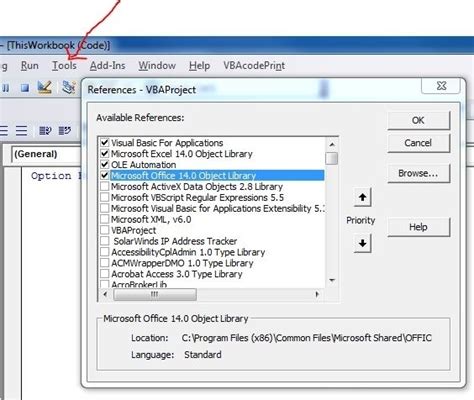Click the Outdent icon beside Comment Block
Screen dimensions: 474x400
[21, 131]
